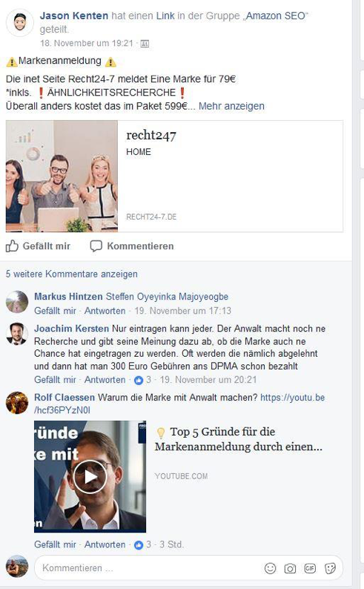Expand post text with Mehr anzeigen
The image size is (364, 589).
click(231, 106)
